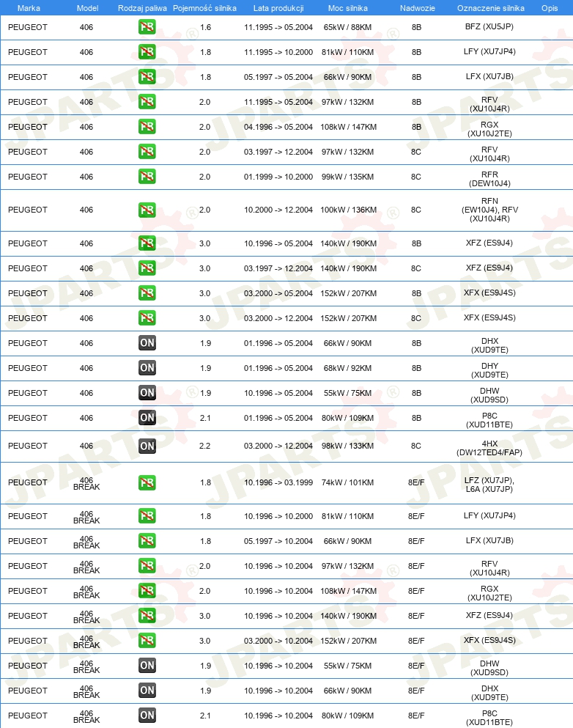Image resolution: width=573 pixels, height=728 pixels.
Task: Click the petrol icon in the 406 Break 140kW row
Action: pyautogui.click(x=147, y=616)
